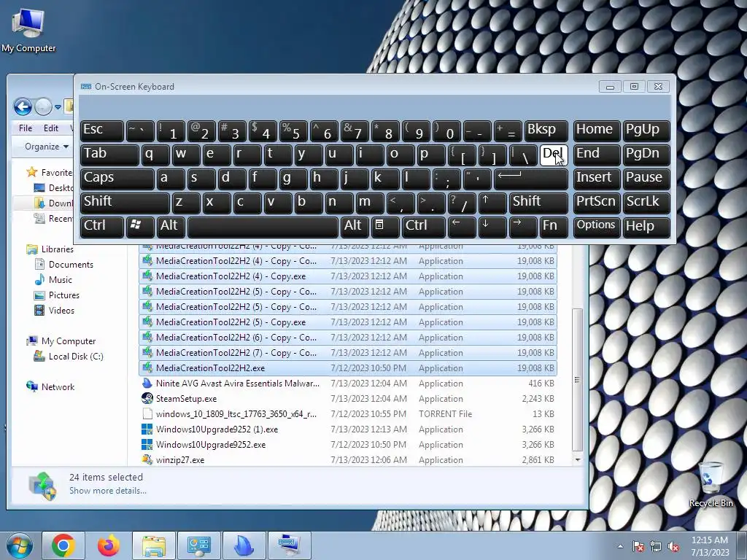Click the left arrow key
Screen dimensions: 747x560
point(462,227)
